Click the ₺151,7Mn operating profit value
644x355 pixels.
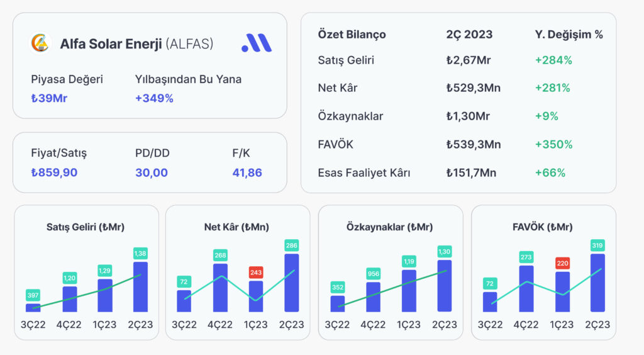(x=472, y=173)
